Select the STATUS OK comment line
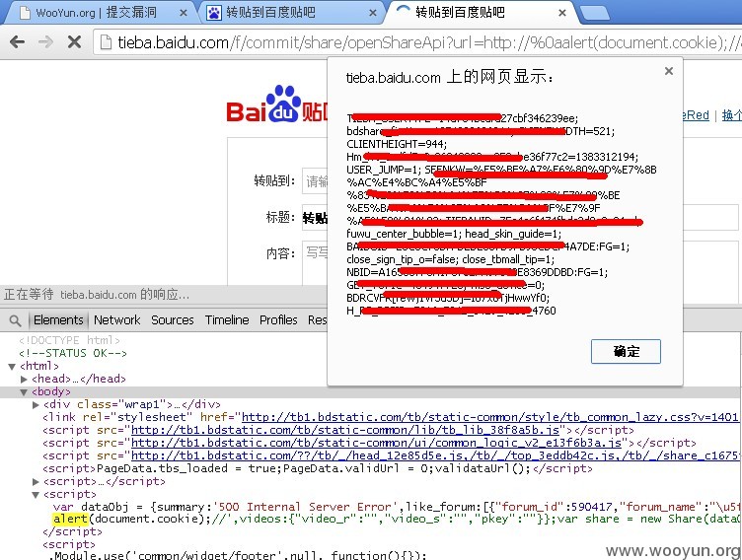The image size is (742, 560). tap(73, 353)
